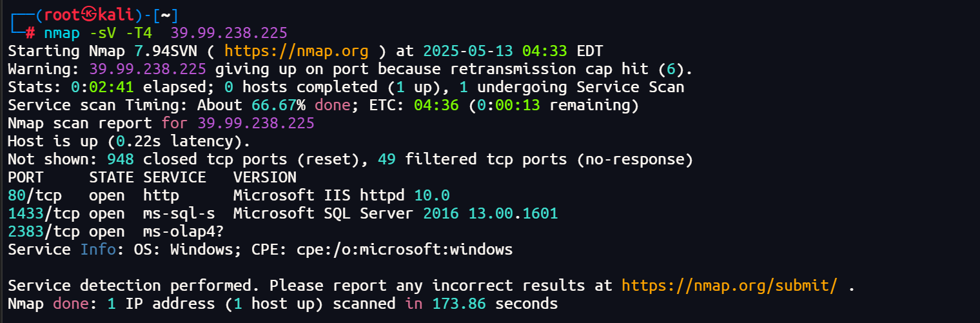Click the IP address in the Warning line
The height and width of the screenshot is (323, 980).
click(x=148, y=69)
